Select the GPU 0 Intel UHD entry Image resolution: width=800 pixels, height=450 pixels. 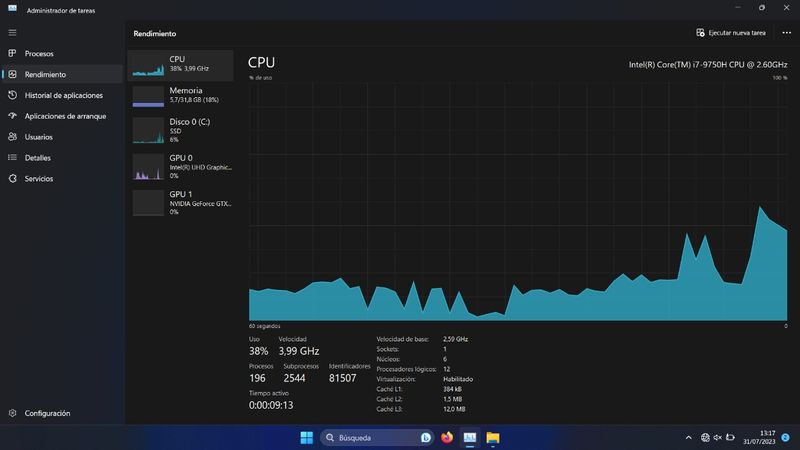click(x=181, y=167)
